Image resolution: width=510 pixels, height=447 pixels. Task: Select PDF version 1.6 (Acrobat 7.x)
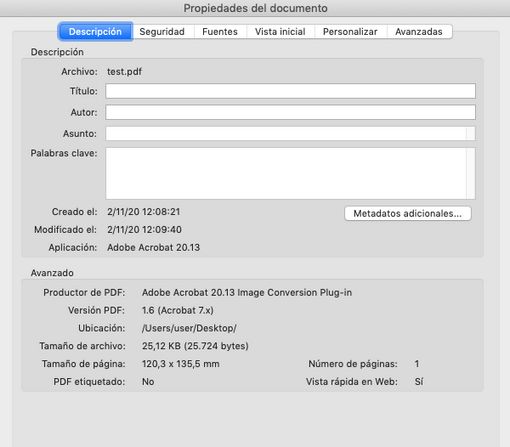[x=178, y=310]
